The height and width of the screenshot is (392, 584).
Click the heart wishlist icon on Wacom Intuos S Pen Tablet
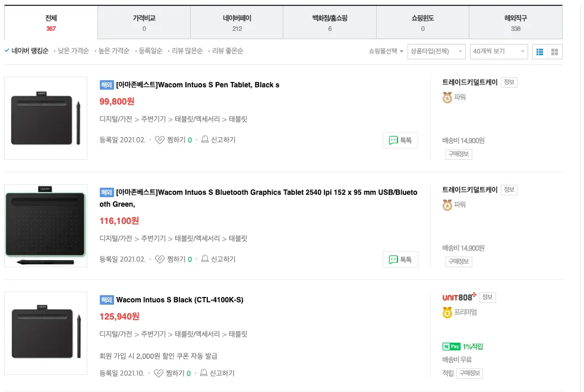click(159, 140)
